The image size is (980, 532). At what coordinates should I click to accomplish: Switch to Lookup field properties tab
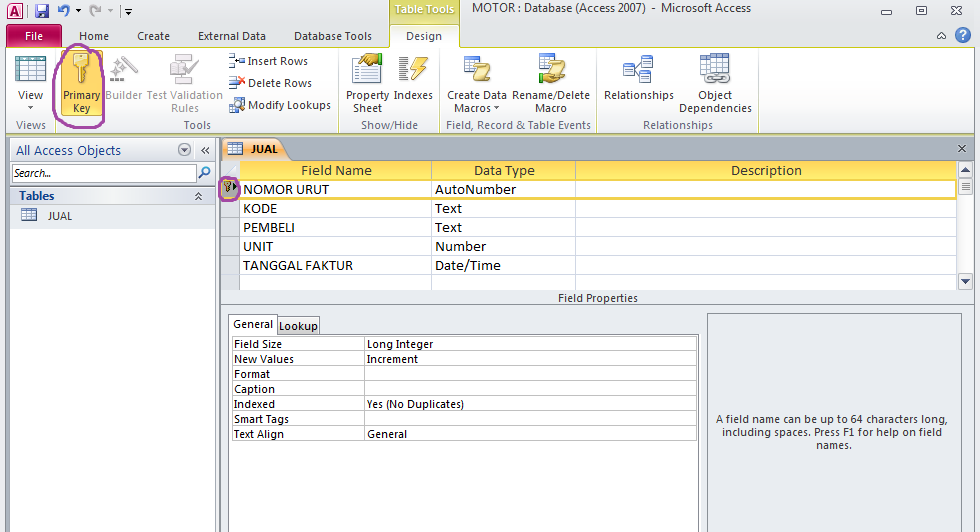tap(298, 326)
